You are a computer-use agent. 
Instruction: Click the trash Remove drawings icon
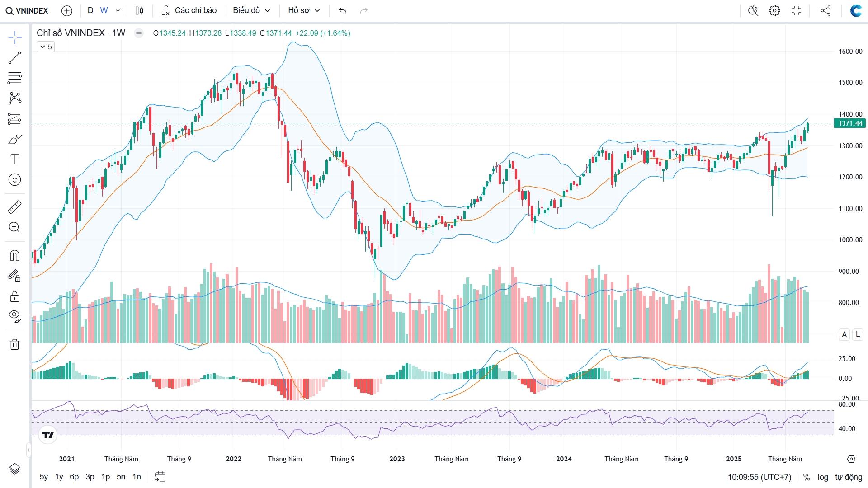(x=14, y=344)
